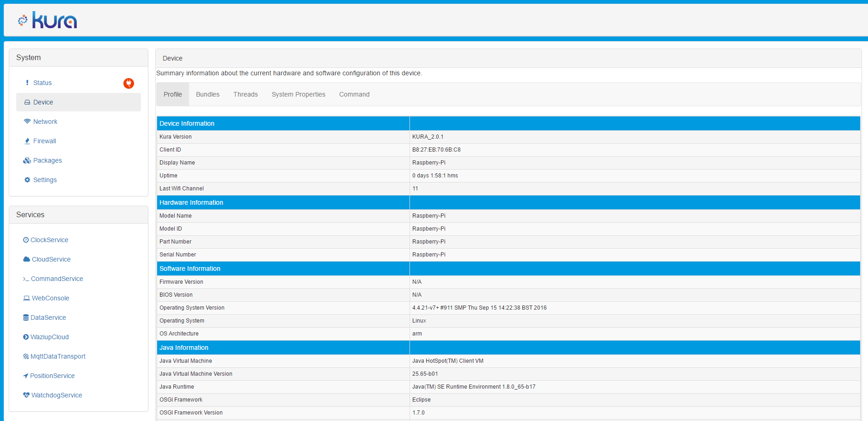Open WebConsole service configuration

click(50, 298)
